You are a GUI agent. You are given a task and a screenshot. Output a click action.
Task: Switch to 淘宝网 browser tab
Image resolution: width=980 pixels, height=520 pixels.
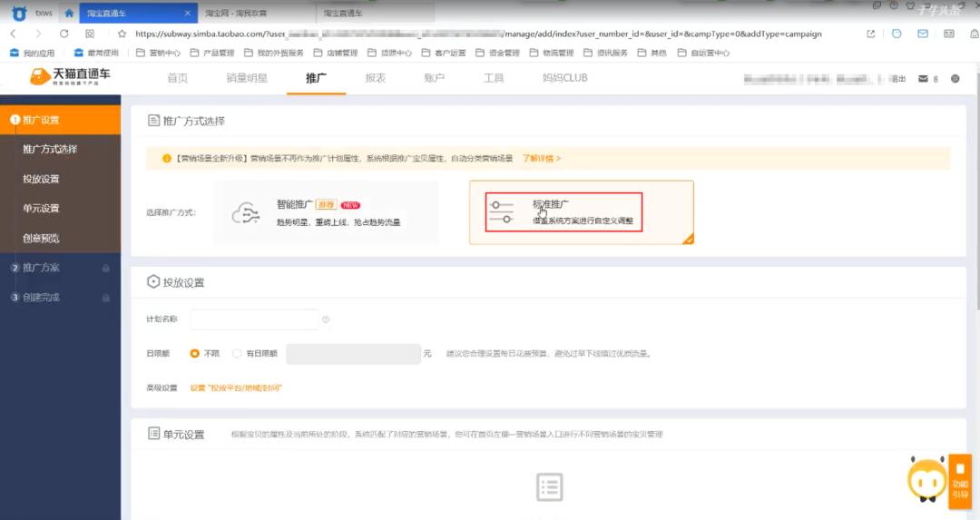tap(256, 13)
